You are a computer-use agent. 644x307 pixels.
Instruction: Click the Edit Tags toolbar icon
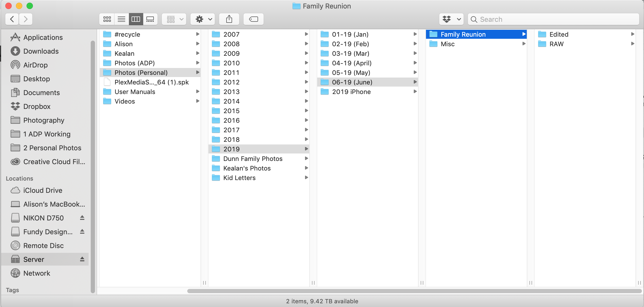254,19
